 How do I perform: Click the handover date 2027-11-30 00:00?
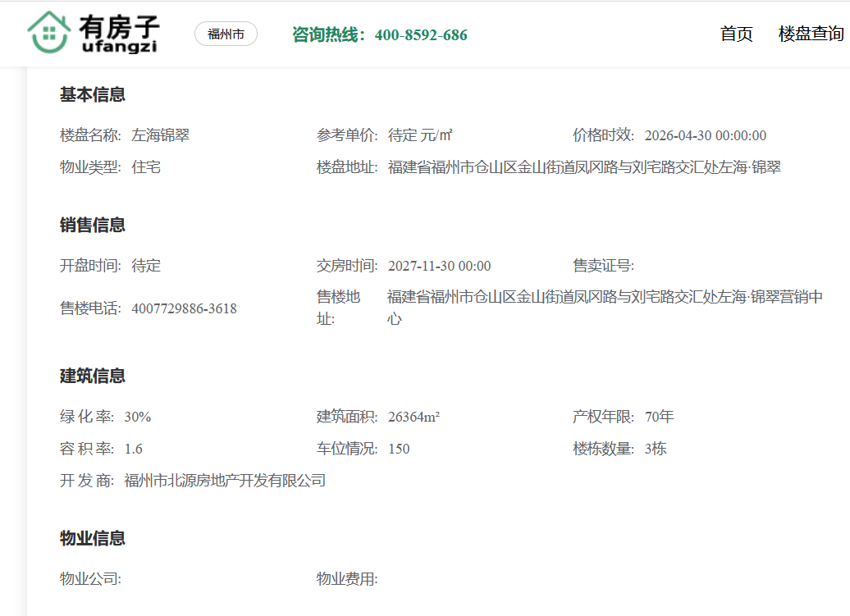[x=439, y=266]
